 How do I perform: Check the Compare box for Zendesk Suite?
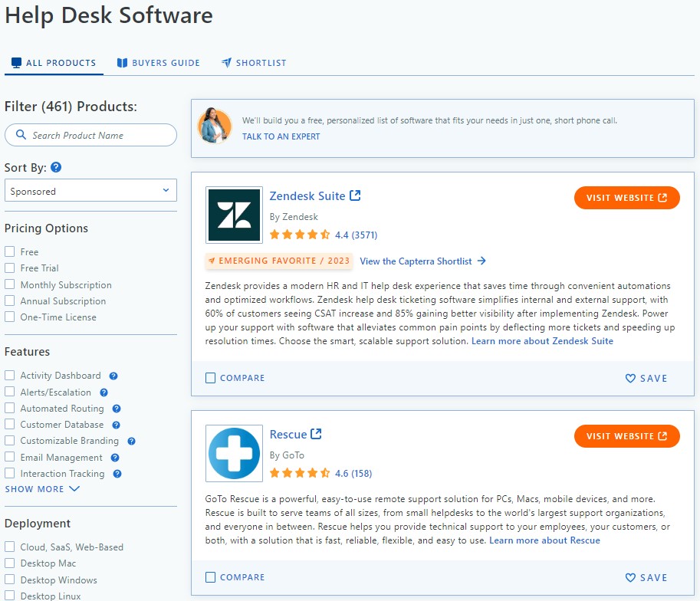tap(211, 378)
